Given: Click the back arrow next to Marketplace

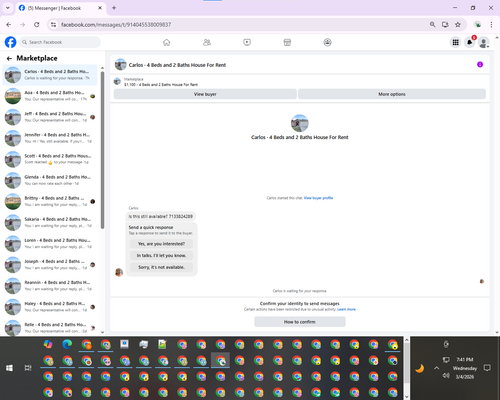Looking at the screenshot, I should click(x=9, y=59).
